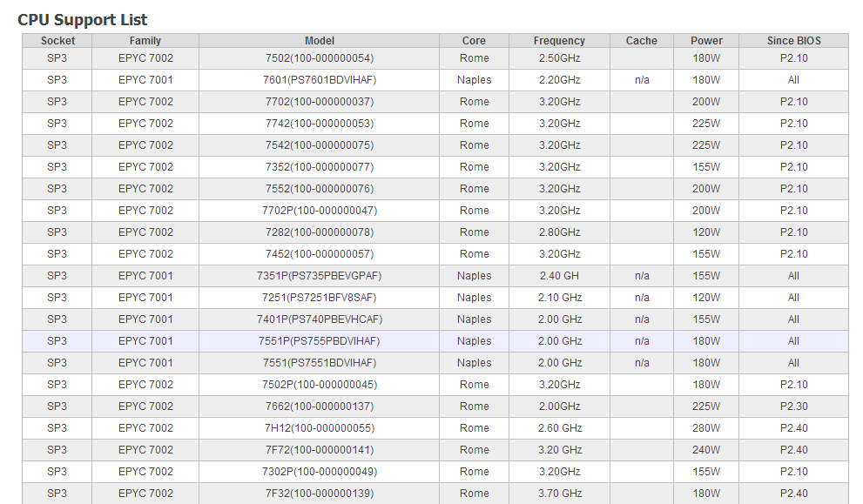Click All in the 7551P row
Screen dimensions: 863x504
pyautogui.click(x=793, y=341)
